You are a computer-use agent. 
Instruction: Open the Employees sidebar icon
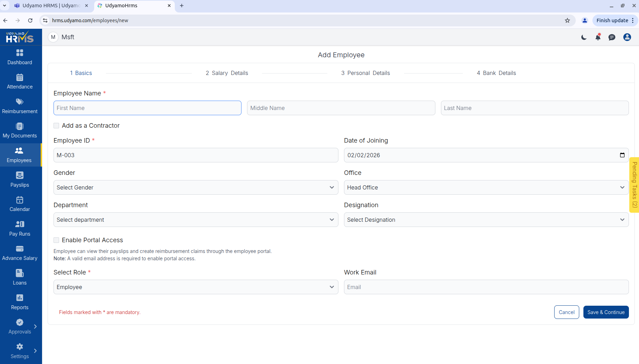click(19, 151)
